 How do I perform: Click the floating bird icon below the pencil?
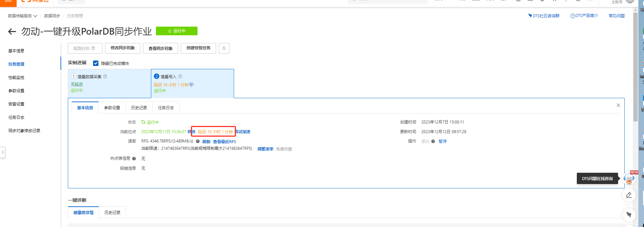(629, 215)
